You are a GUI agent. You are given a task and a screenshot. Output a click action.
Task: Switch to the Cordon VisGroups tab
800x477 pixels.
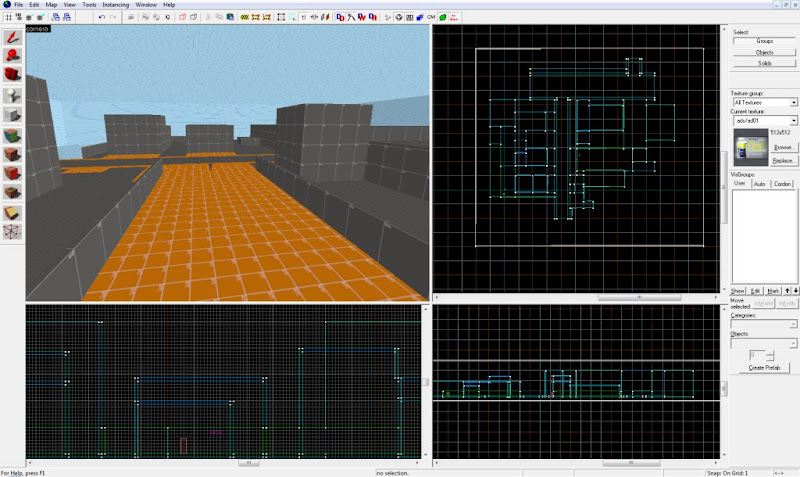click(782, 184)
